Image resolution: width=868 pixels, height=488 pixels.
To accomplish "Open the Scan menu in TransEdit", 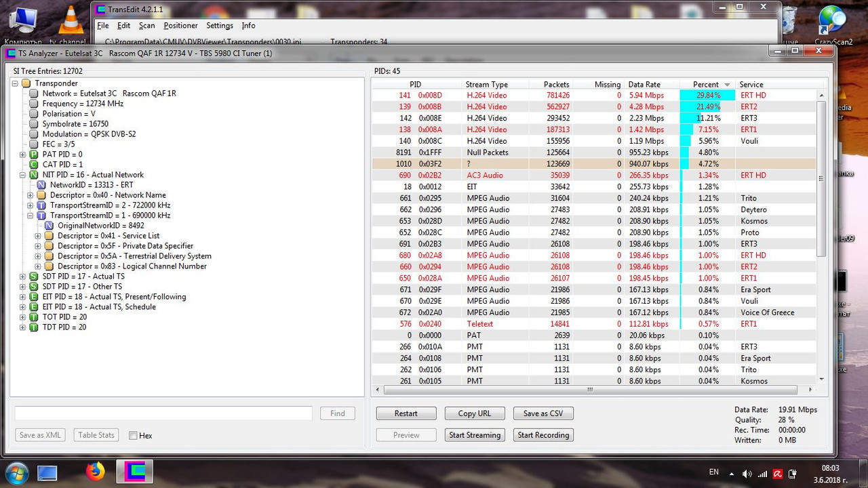I will click(x=147, y=26).
